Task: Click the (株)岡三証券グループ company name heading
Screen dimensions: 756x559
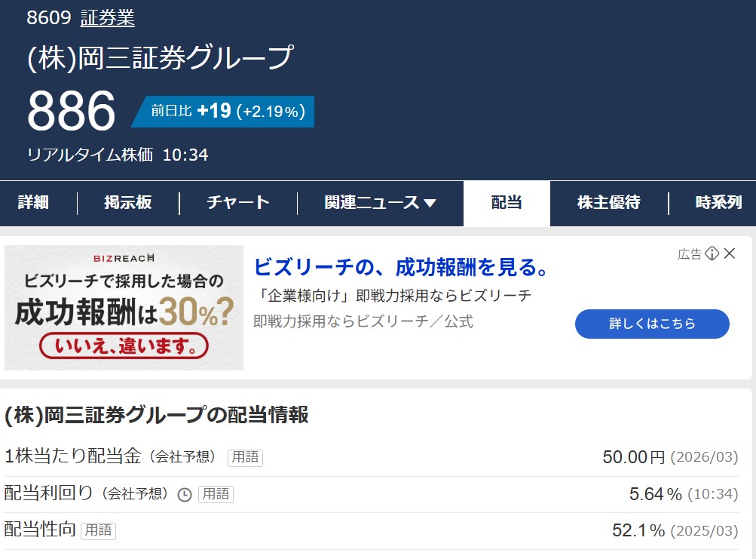Action: pyautogui.click(x=160, y=58)
